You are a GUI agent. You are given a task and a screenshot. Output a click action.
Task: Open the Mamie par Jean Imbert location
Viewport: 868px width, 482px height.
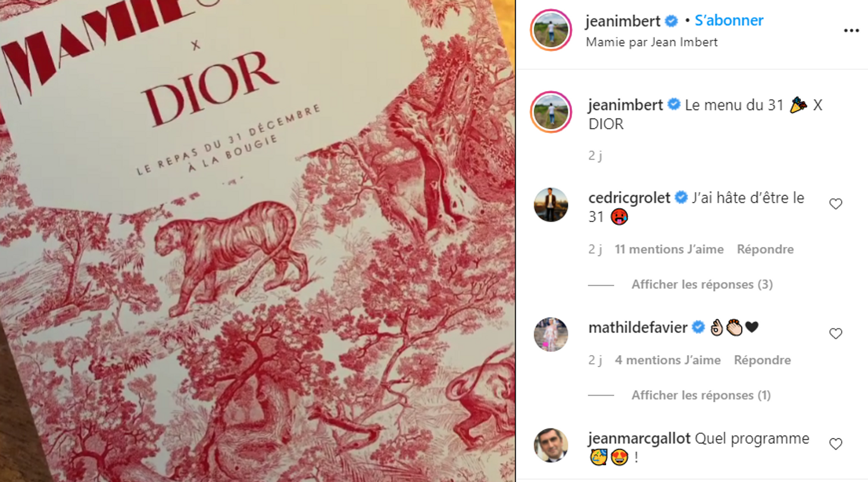651,42
